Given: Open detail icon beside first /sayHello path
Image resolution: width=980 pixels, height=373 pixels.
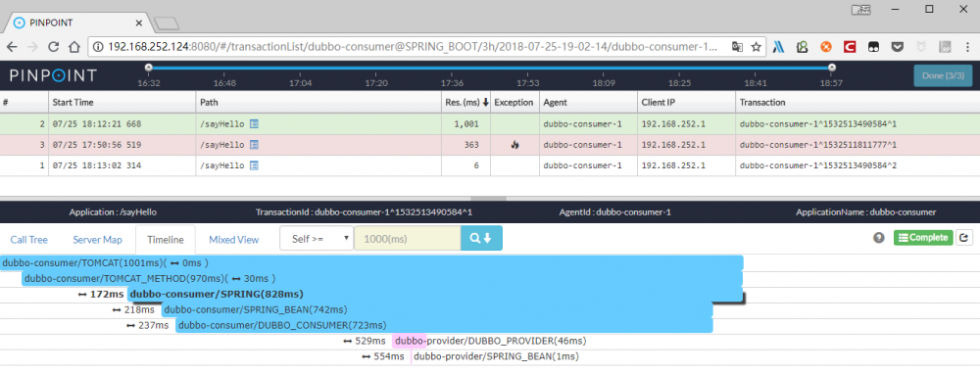Looking at the screenshot, I should click(254, 124).
